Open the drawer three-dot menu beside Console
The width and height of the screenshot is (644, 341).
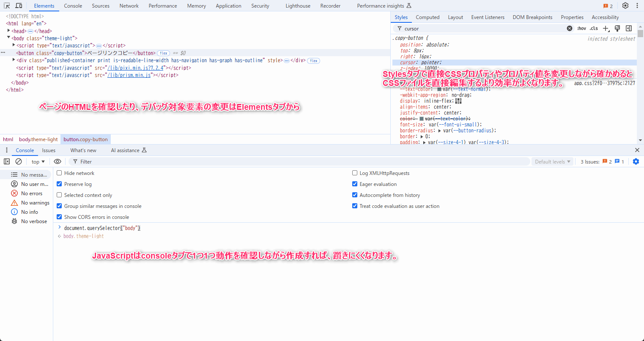(7, 150)
